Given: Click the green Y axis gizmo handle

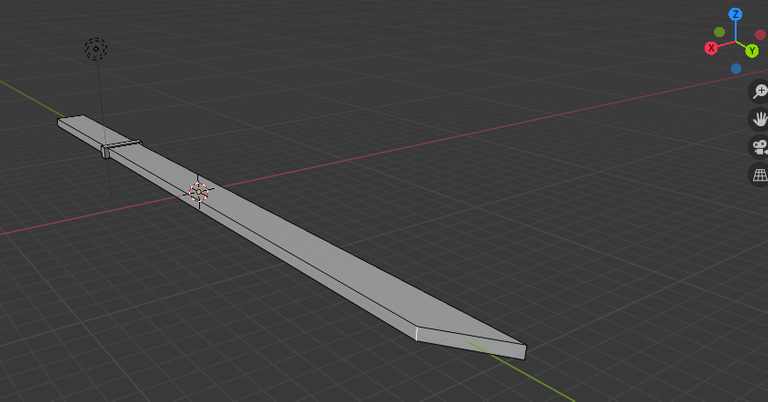Looking at the screenshot, I should pos(752,50).
